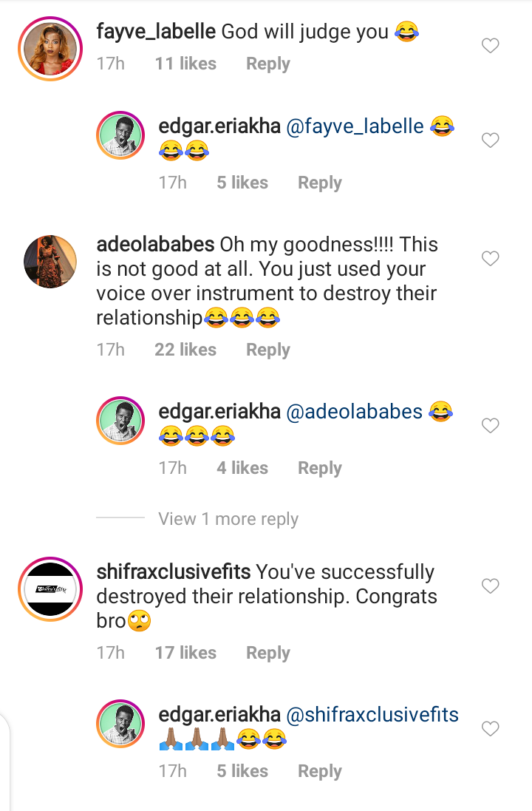The width and height of the screenshot is (532, 811).
Task: Open the @adeolababes mention link
Action: point(353,412)
